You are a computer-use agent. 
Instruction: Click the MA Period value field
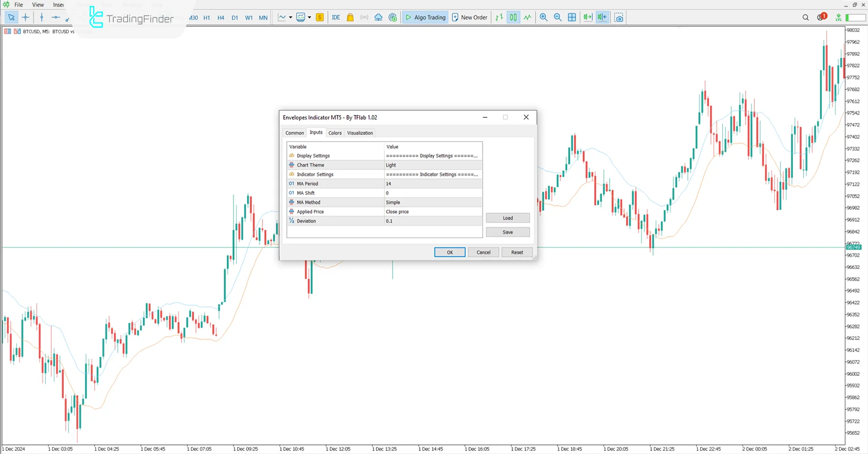(x=433, y=184)
